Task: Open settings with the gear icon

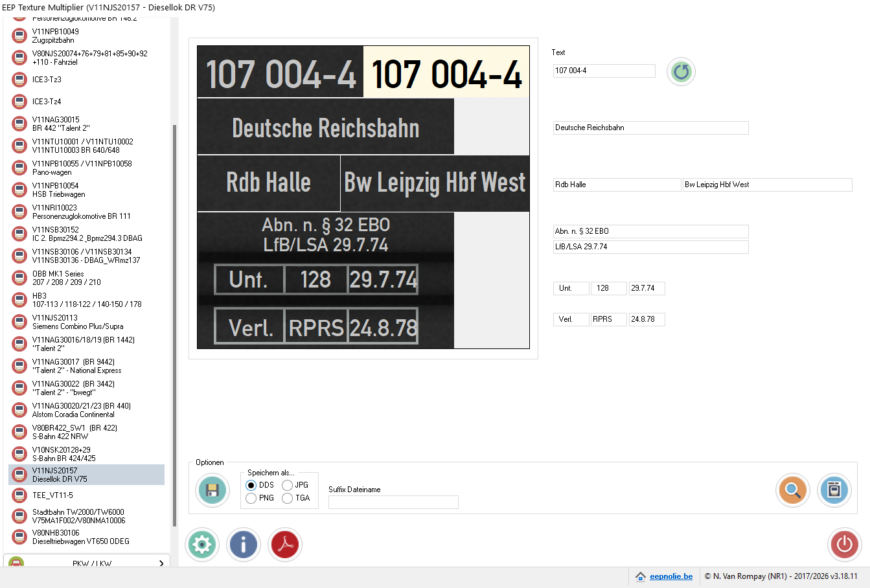Action: click(202, 545)
